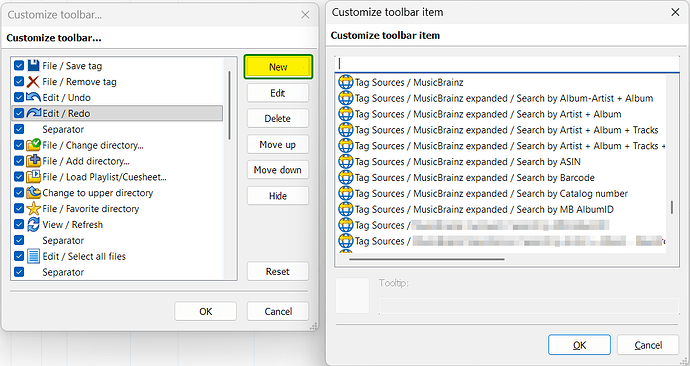Toggle the Edit / Redo checkbox

pos(19,113)
